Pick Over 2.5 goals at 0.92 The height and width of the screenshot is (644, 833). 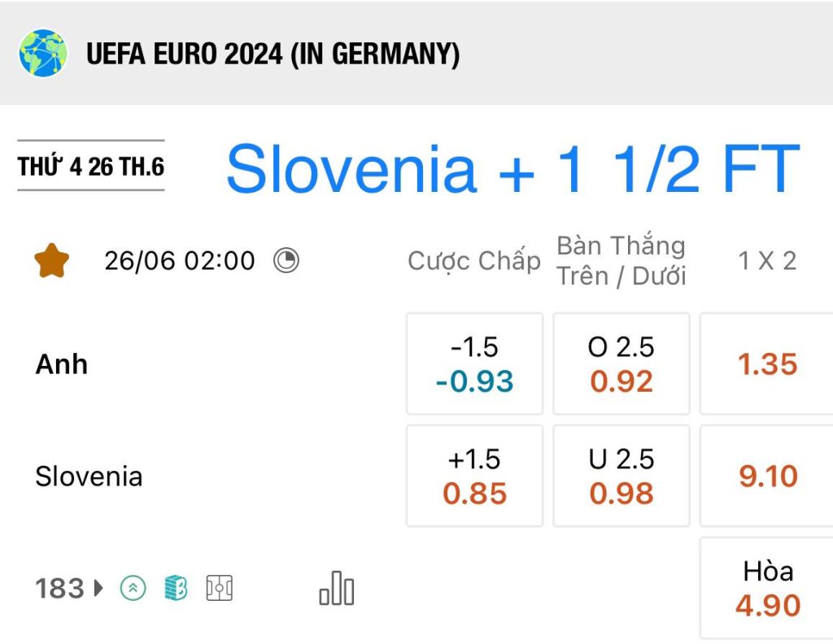(621, 363)
